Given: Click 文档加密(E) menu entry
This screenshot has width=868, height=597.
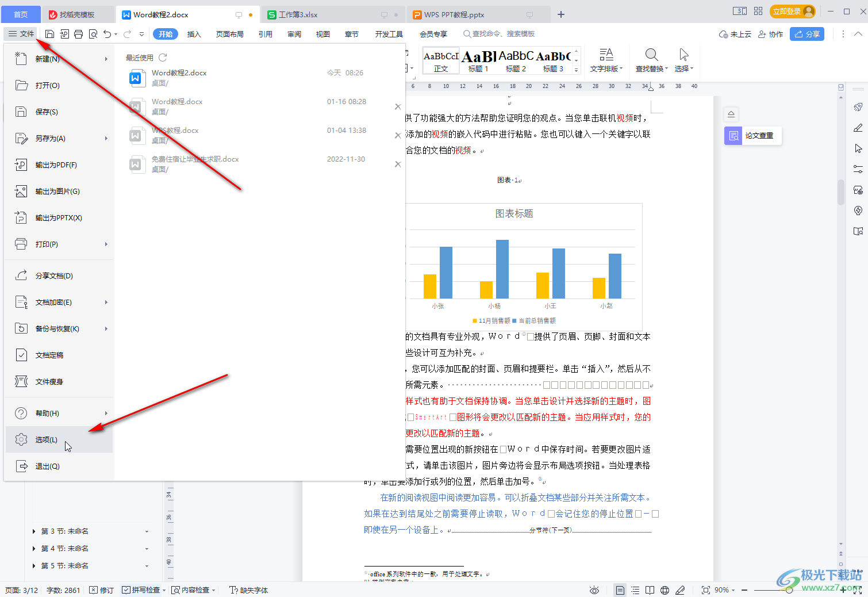Looking at the screenshot, I should pyautogui.click(x=59, y=302).
